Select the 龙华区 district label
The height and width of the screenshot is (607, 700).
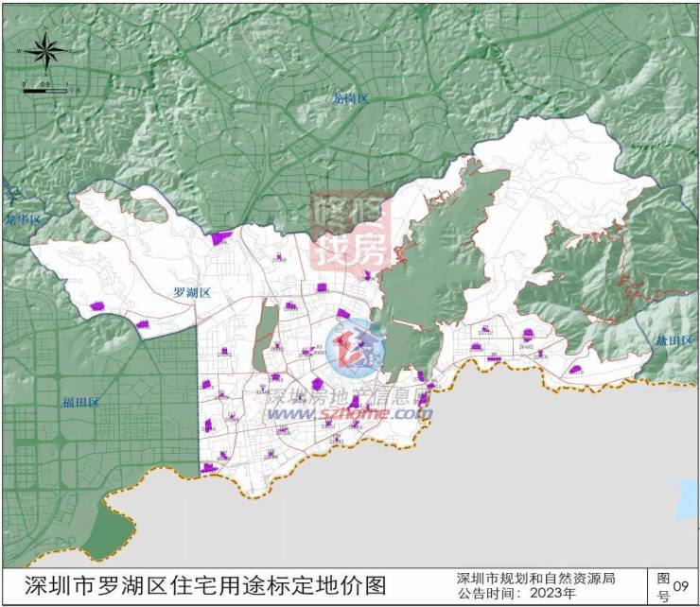point(24,219)
